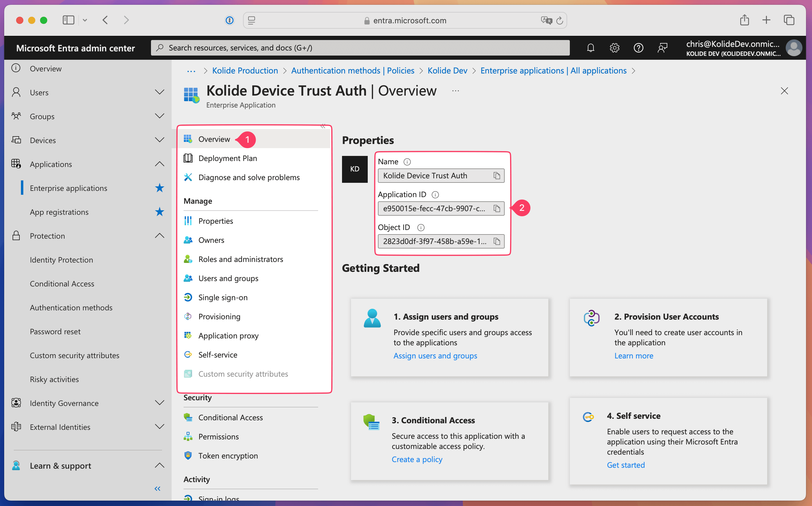Viewport: 812px width, 506px height.
Task: Click the search resources field
Action: click(x=360, y=48)
